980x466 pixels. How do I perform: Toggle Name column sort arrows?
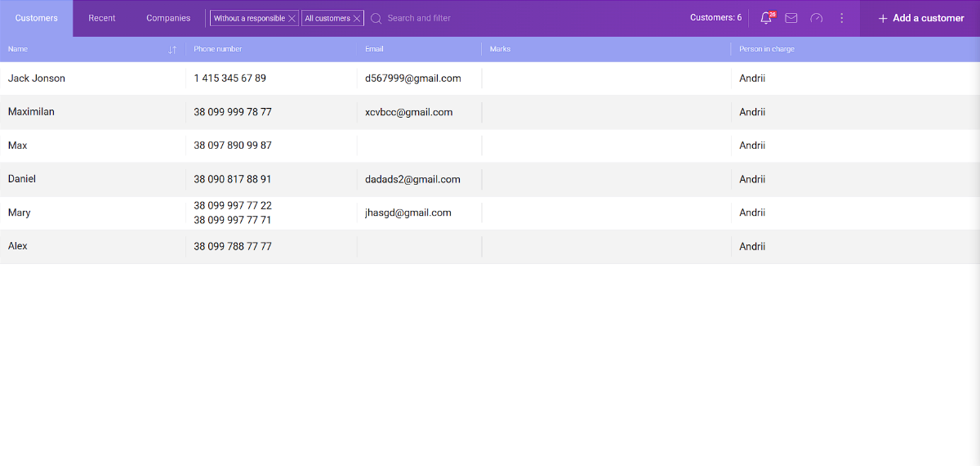pos(172,49)
